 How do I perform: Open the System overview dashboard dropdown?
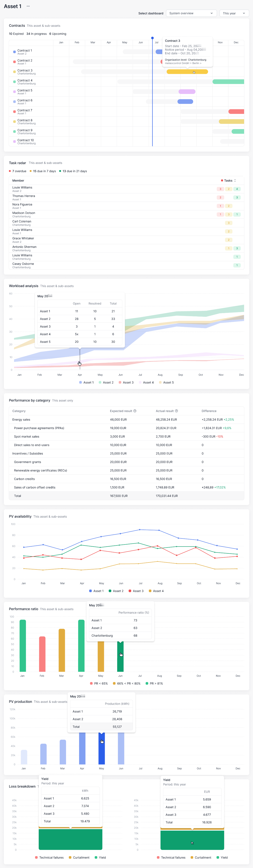(x=191, y=13)
